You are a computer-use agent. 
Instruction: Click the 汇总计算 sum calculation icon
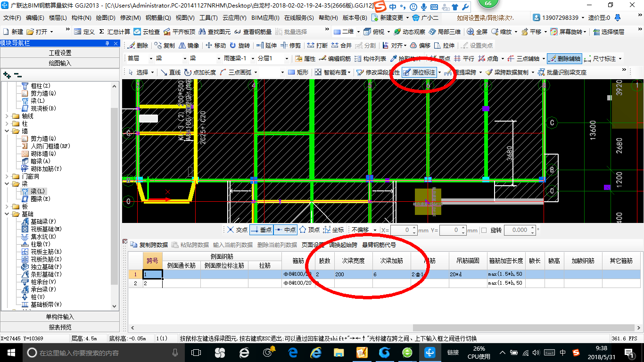pyautogui.click(x=115, y=32)
